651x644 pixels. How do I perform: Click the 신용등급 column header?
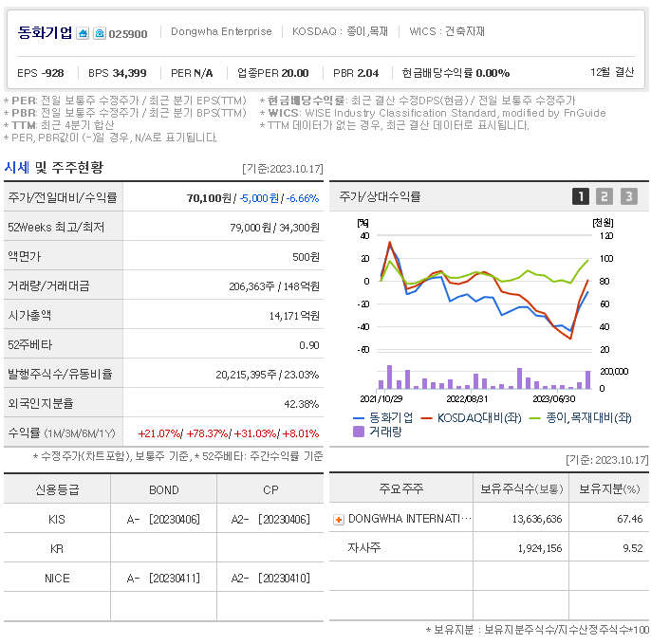57,490
